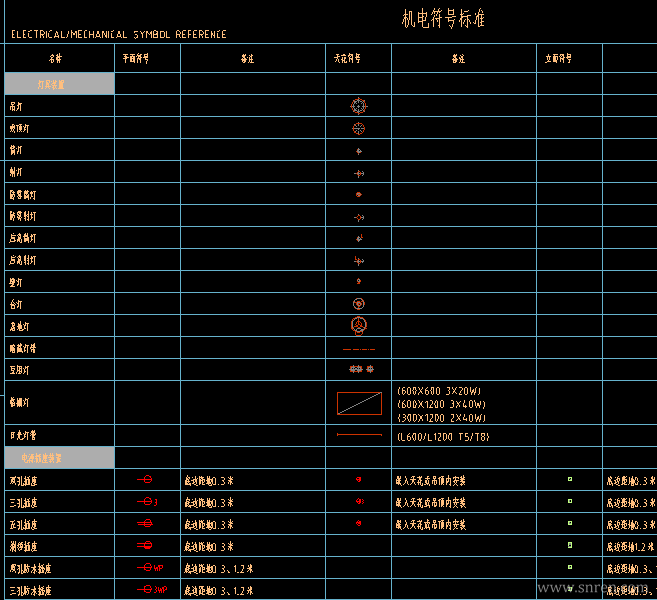Viewport: 657px width, 600px height.
Task: Click the 三孔插座 plan symbol marked 3
Action: [147, 502]
